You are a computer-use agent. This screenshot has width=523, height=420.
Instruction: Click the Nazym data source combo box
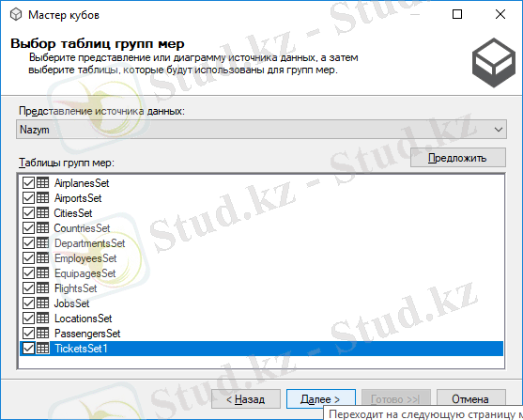point(261,130)
